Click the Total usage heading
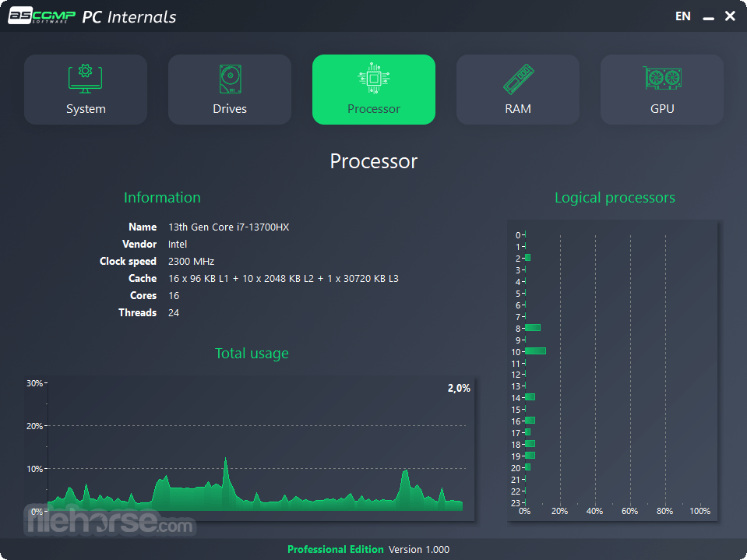The width and height of the screenshot is (747, 560). (252, 354)
